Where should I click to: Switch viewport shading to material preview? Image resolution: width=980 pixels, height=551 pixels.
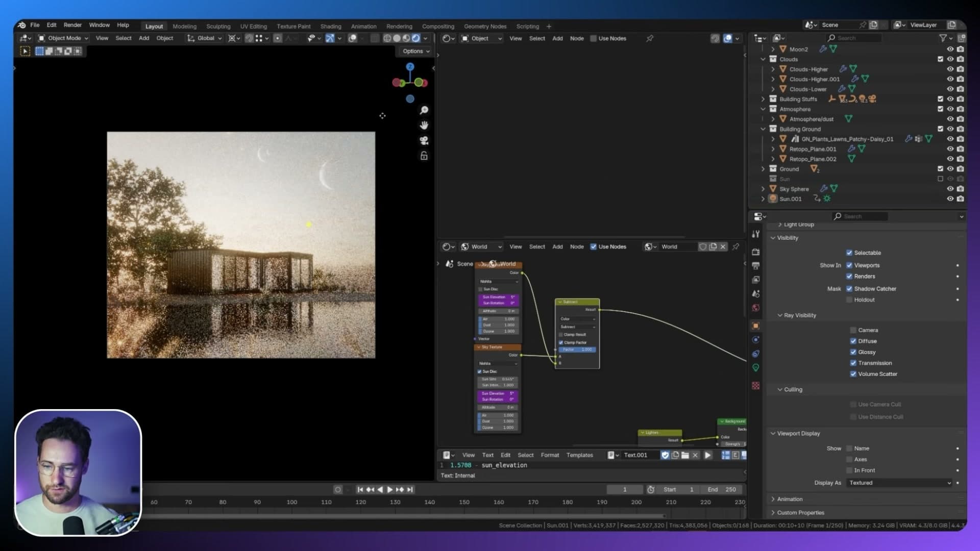(x=406, y=38)
